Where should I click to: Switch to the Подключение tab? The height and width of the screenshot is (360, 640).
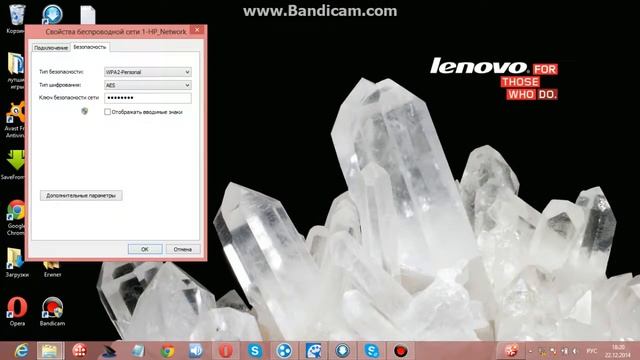(x=51, y=48)
